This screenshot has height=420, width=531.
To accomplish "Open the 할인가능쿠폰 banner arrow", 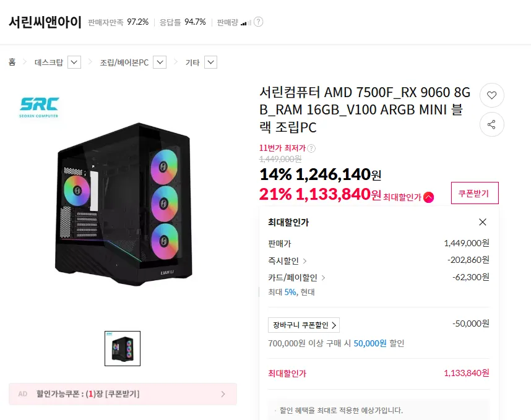I will (x=223, y=394).
